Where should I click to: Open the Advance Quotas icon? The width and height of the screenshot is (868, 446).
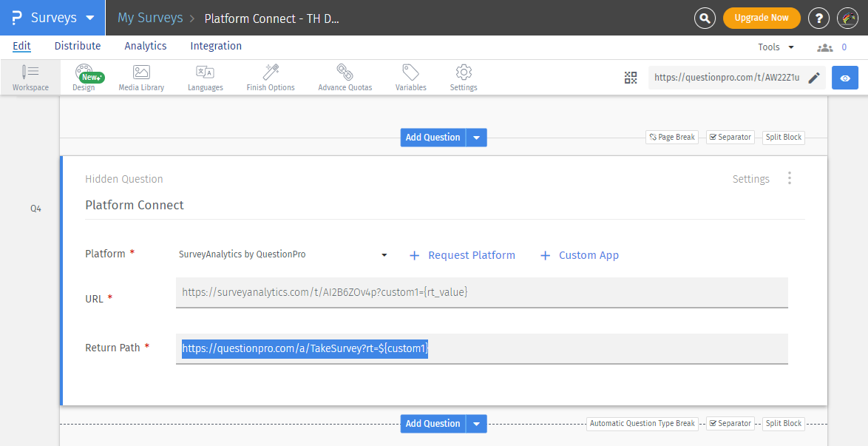click(x=345, y=72)
